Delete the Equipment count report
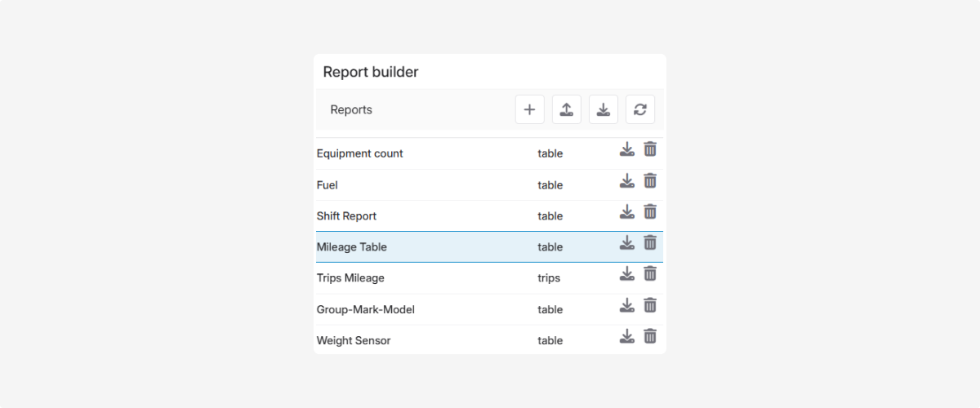 pyautogui.click(x=650, y=149)
